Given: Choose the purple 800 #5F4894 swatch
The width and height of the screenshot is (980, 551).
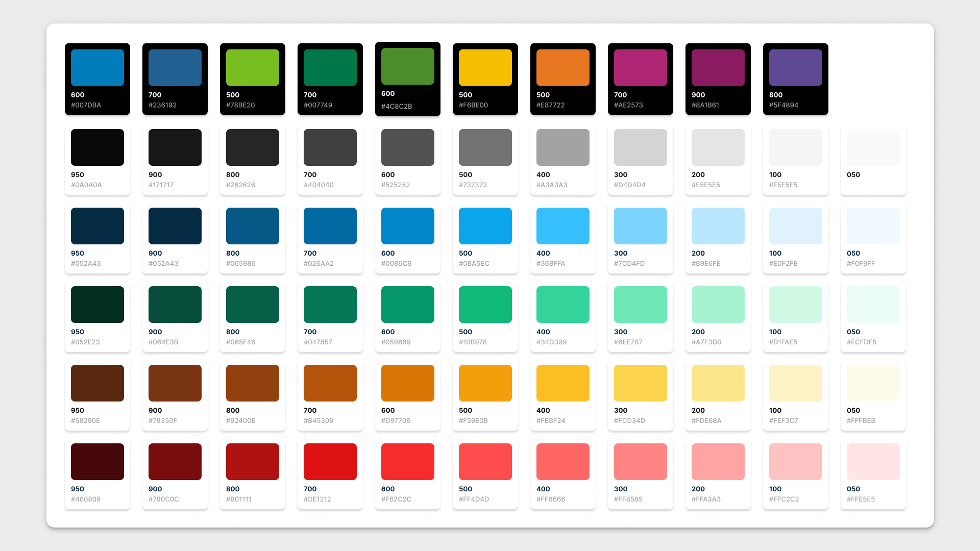Looking at the screenshot, I should (x=795, y=67).
